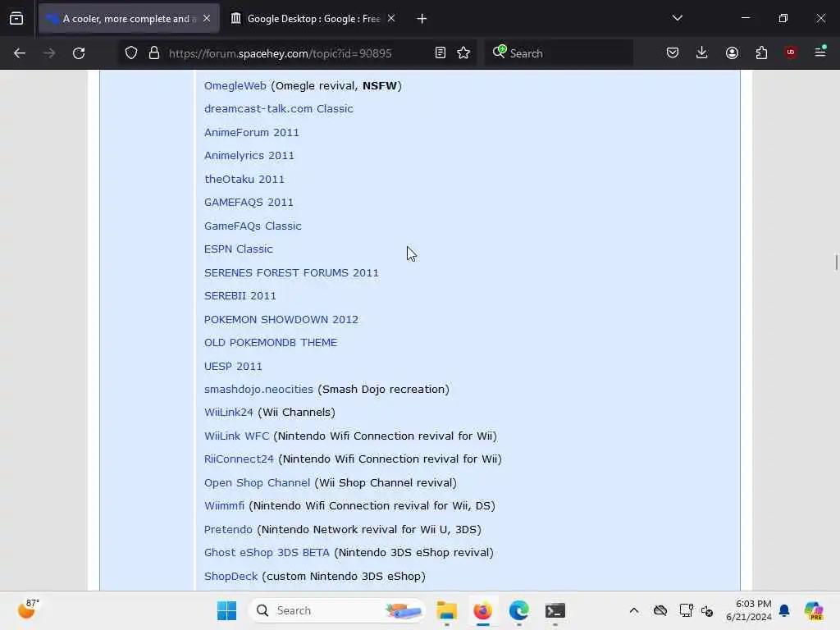Open the Pretendo link
The width and height of the screenshot is (840, 630).
228,529
